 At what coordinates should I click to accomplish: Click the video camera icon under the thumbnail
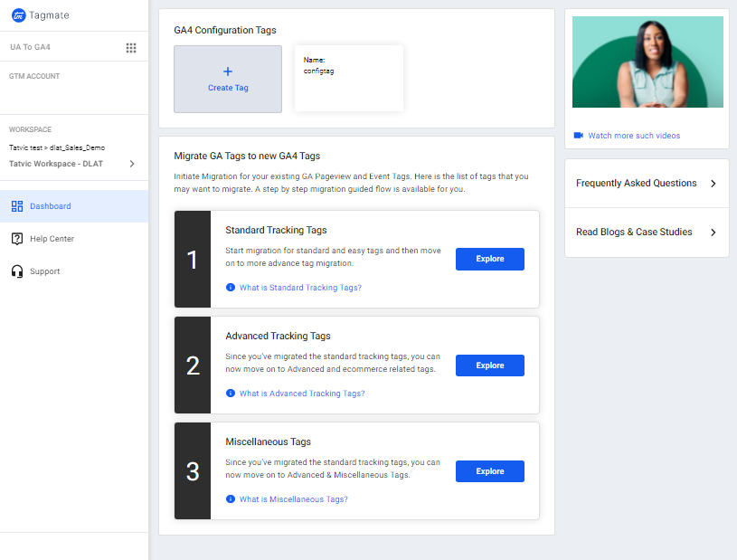coord(579,136)
